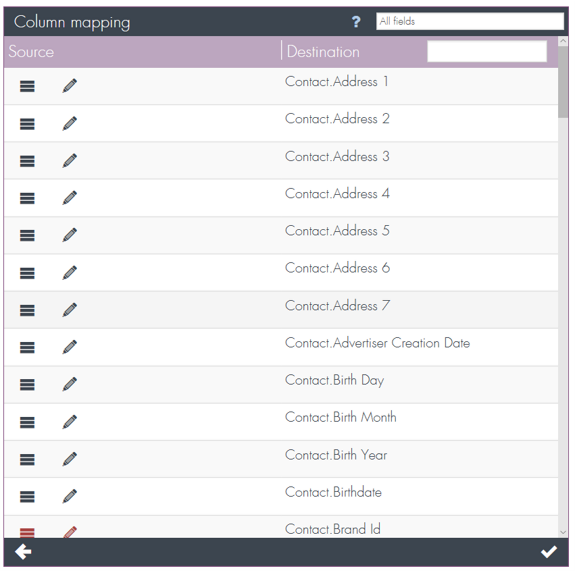Click the Destination filter input field
Image resolution: width=575 pixels, height=571 pixels.
pos(487,51)
